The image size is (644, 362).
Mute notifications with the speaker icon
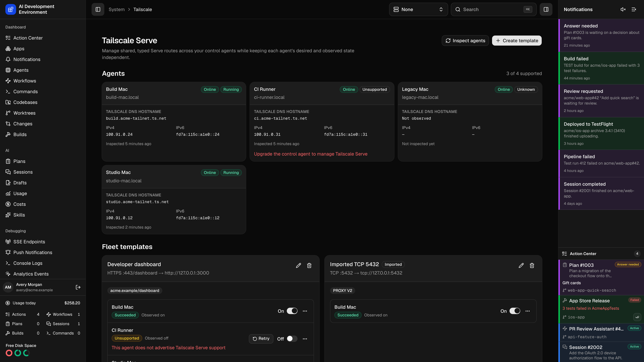pos(623,9)
